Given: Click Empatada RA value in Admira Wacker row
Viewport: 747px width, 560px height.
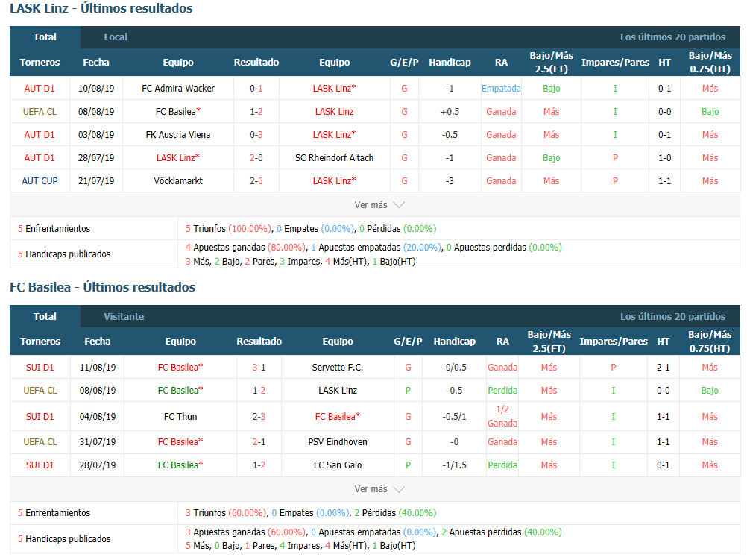Looking at the screenshot, I should coord(501,89).
